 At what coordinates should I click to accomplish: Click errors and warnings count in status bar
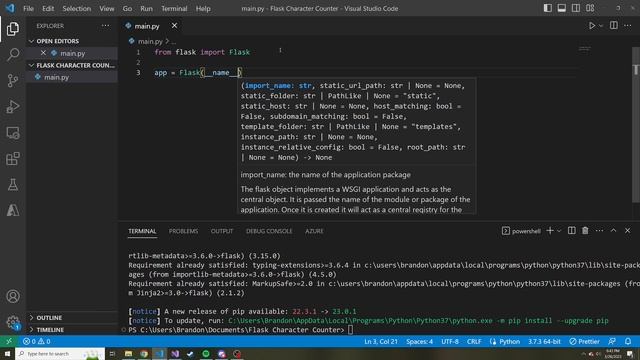pos(37,341)
